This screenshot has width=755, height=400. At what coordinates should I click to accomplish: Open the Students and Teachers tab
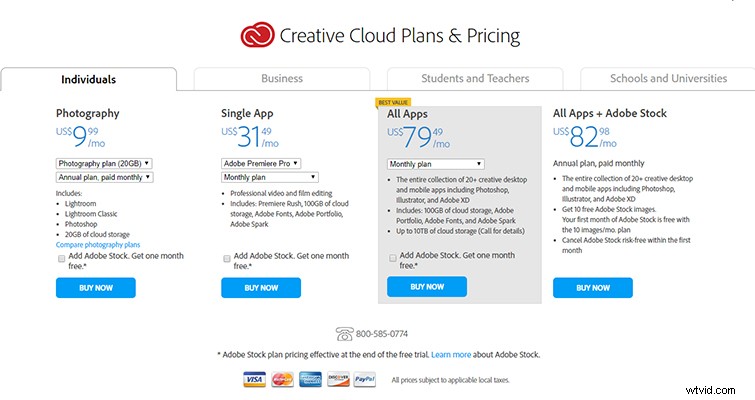475,79
